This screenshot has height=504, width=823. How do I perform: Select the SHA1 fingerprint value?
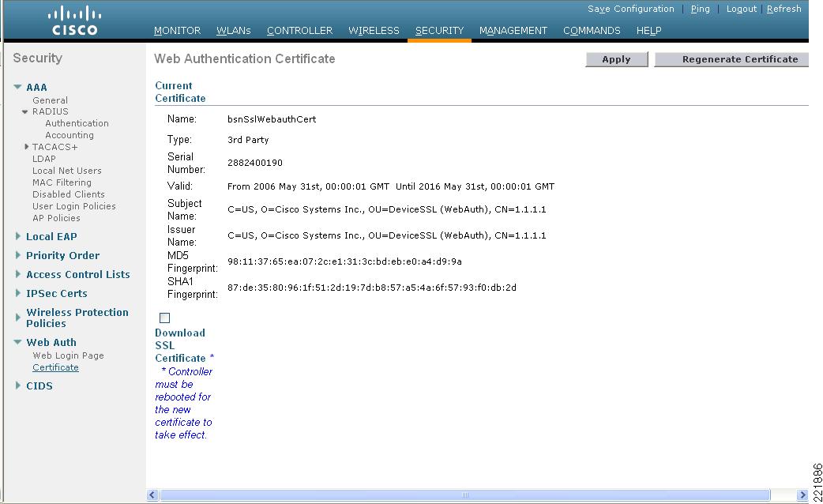[371, 288]
